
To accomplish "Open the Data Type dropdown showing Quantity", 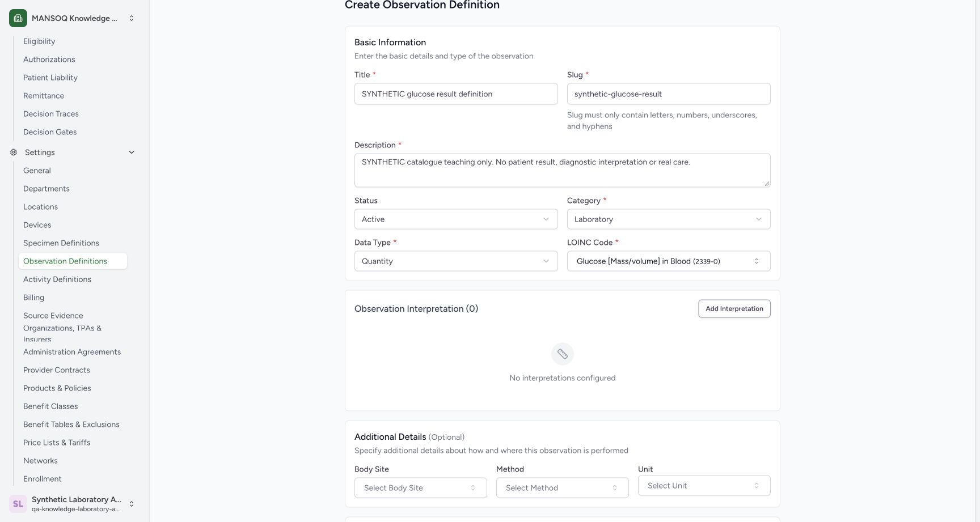I will tap(456, 261).
